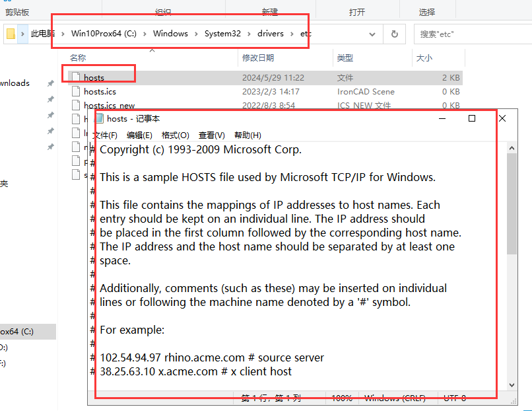The width and height of the screenshot is (532, 411).
Task: Open the 编辑(E) menu in Notepad
Action: [x=139, y=135]
